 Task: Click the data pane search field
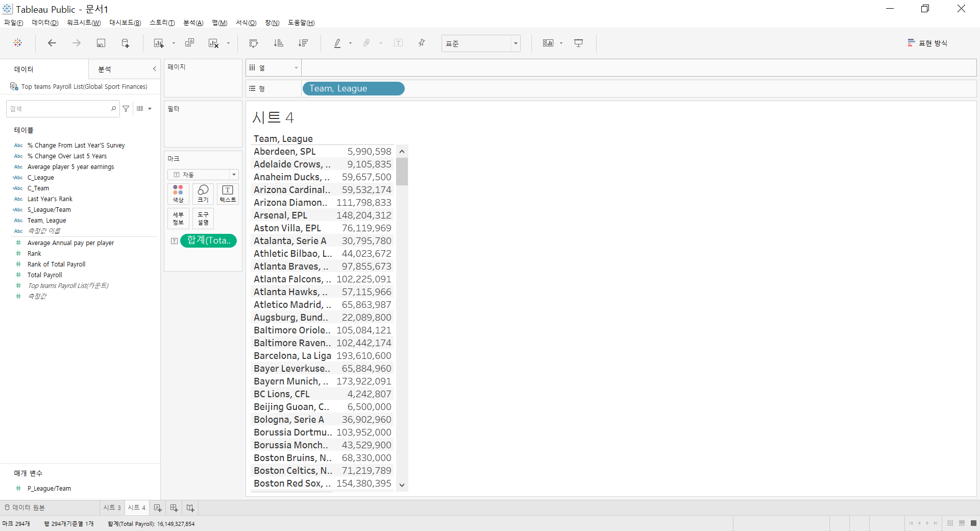point(62,109)
